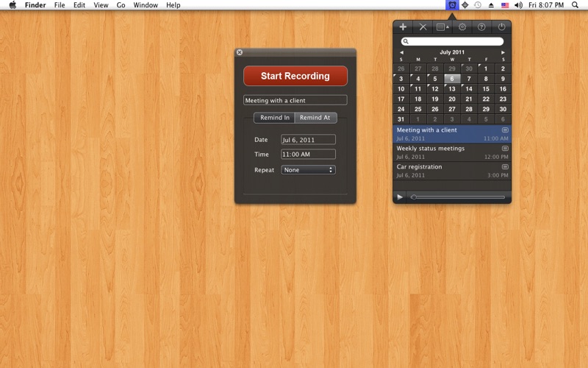Open the view mode dropdown in toolbar

point(442,27)
